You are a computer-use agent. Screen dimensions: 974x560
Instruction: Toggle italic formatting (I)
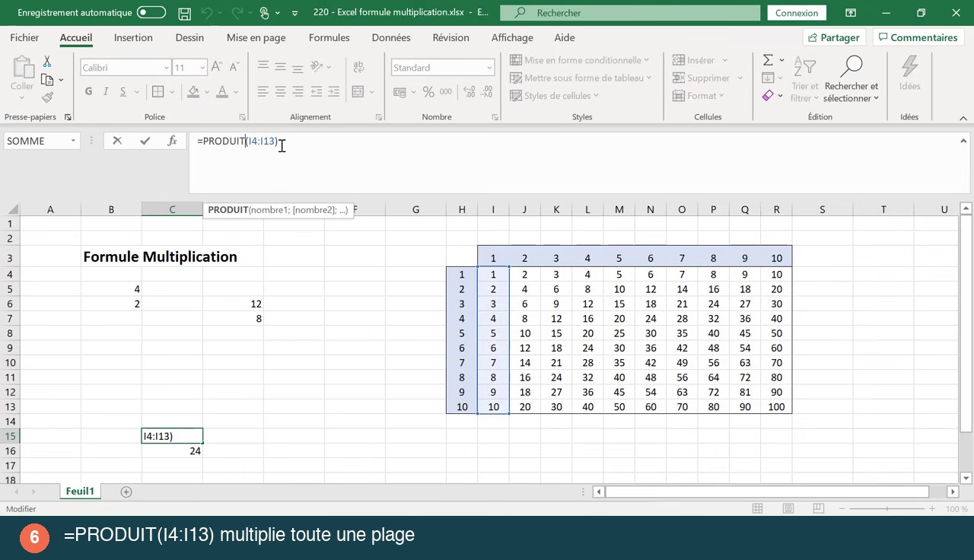click(105, 92)
